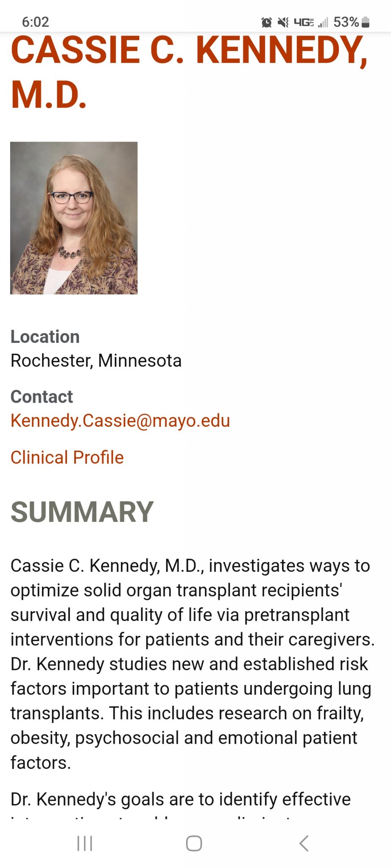Tap the battery icon in status bar
Image resolution: width=391 pixels, height=868 pixels.
point(366,22)
